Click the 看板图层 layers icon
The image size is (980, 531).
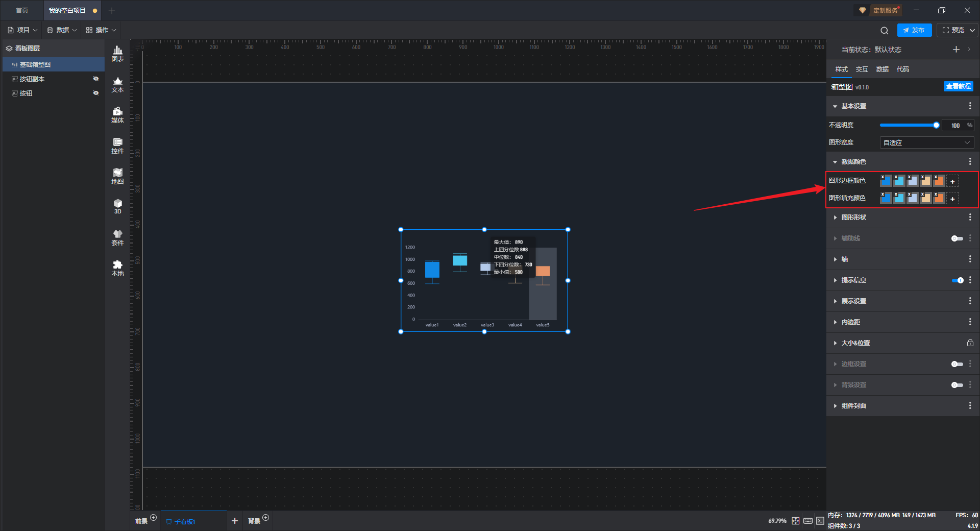[x=9, y=49]
